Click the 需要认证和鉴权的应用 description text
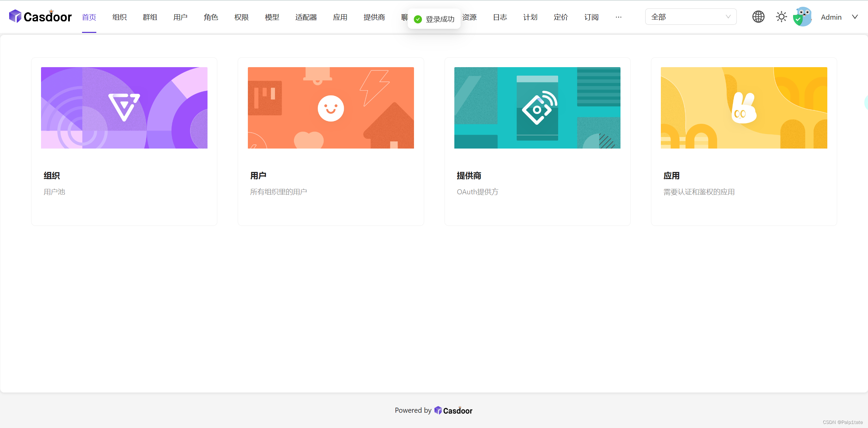This screenshot has width=868, height=428. 699,192
